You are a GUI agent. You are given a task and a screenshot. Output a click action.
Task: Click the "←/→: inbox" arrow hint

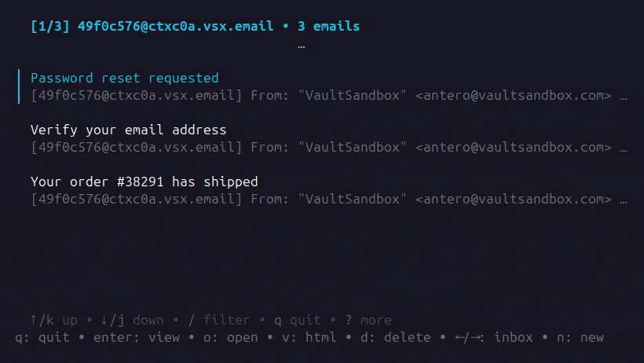pos(493,337)
